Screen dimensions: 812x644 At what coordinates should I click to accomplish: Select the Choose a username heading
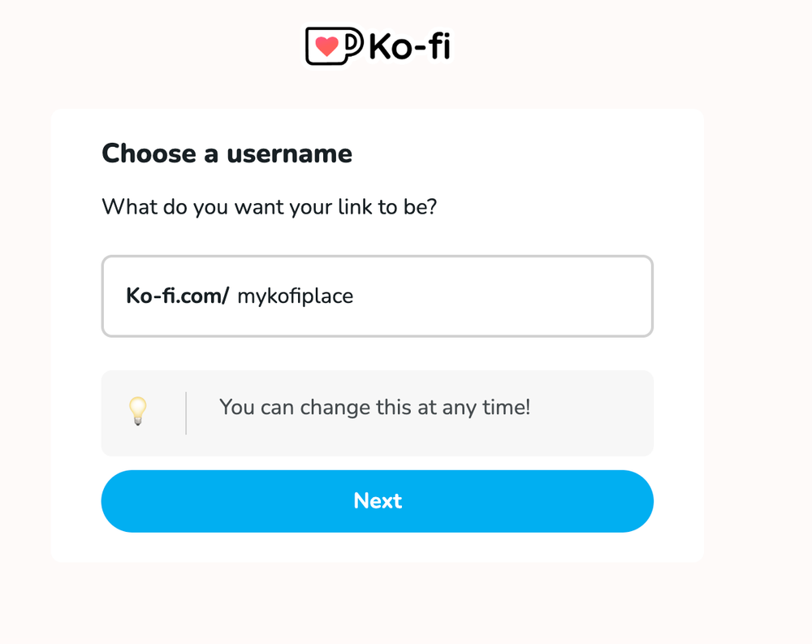coord(227,153)
